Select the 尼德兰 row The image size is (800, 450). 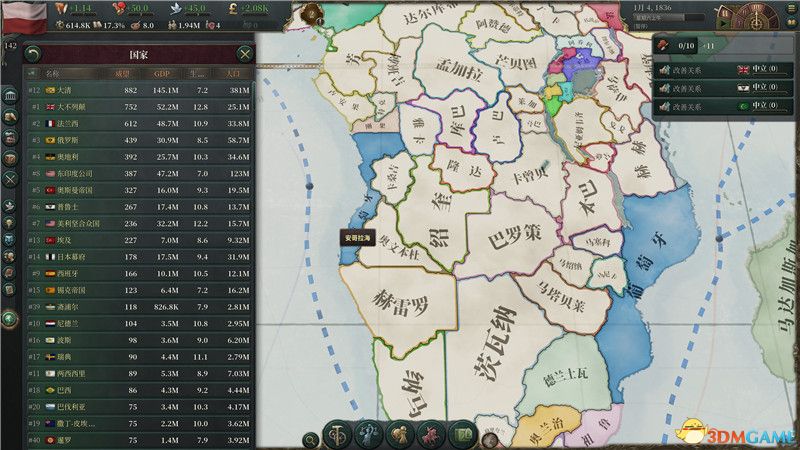pos(139,323)
